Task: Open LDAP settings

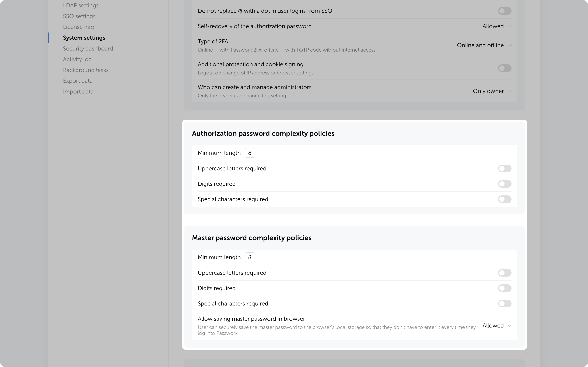Action: coord(81,5)
